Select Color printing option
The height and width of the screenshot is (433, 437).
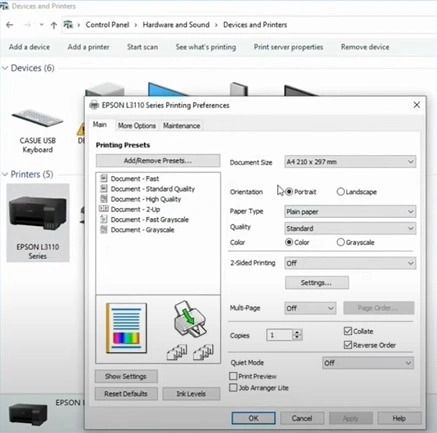pos(289,242)
